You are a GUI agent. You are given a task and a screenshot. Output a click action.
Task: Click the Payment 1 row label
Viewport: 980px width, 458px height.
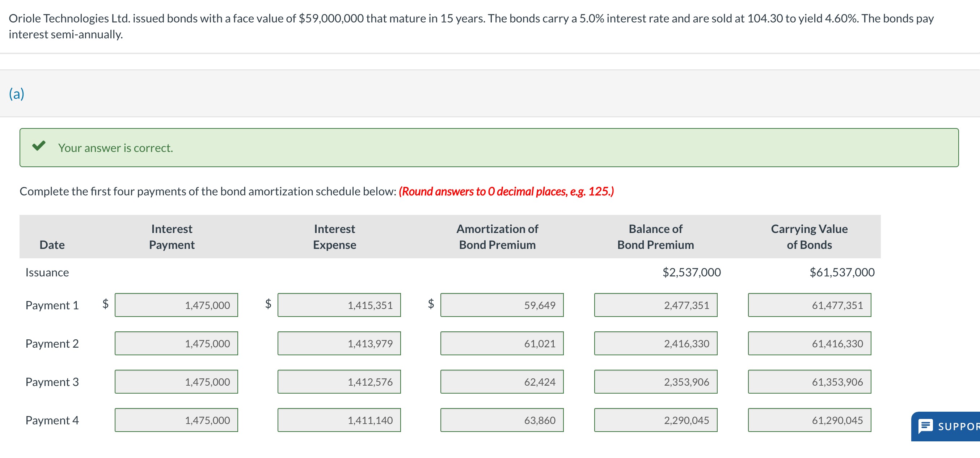point(52,305)
